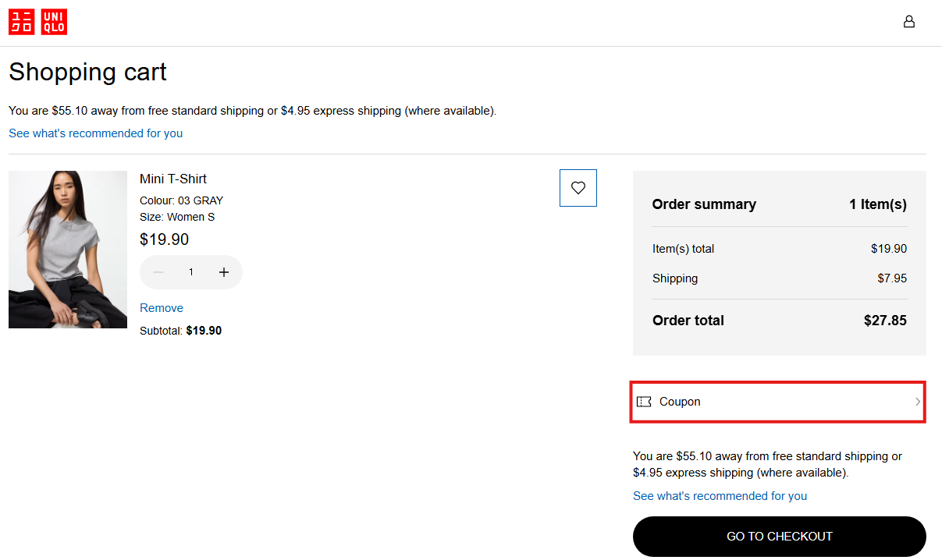The height and width of the screenshot is (560, 942).
Task: Click the quantity value field showing 1
Action: [x=191, y=272]
